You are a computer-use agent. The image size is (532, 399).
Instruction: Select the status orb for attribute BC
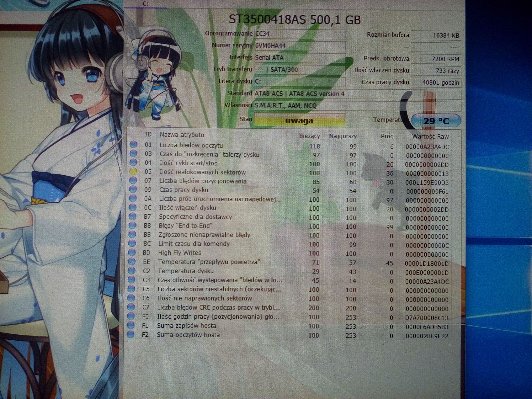[132, 243]
